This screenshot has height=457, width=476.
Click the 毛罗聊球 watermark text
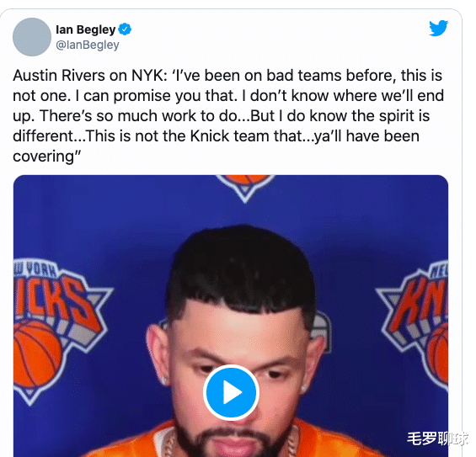click(x=436, y=438)
